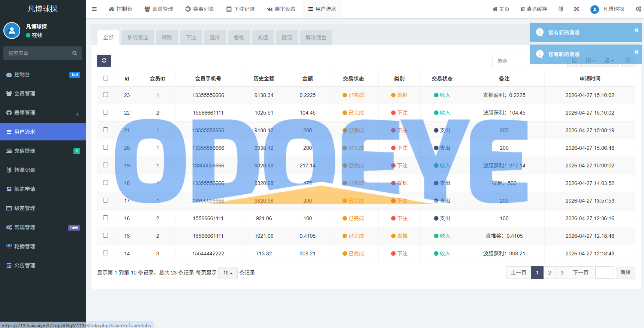This screenshot has width=644, height=328.
Task: Check the checkbox for row Id 21
Action: point(105,130)
